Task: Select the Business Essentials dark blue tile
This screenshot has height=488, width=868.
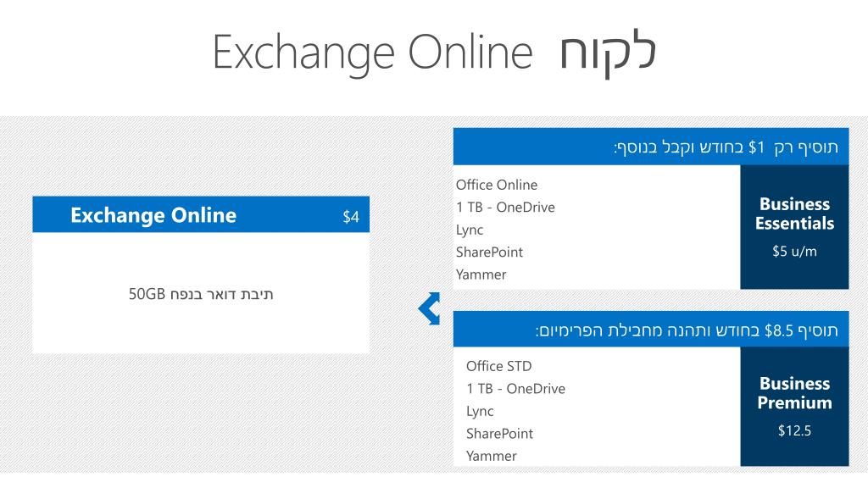Action: [x=794, y=227]
